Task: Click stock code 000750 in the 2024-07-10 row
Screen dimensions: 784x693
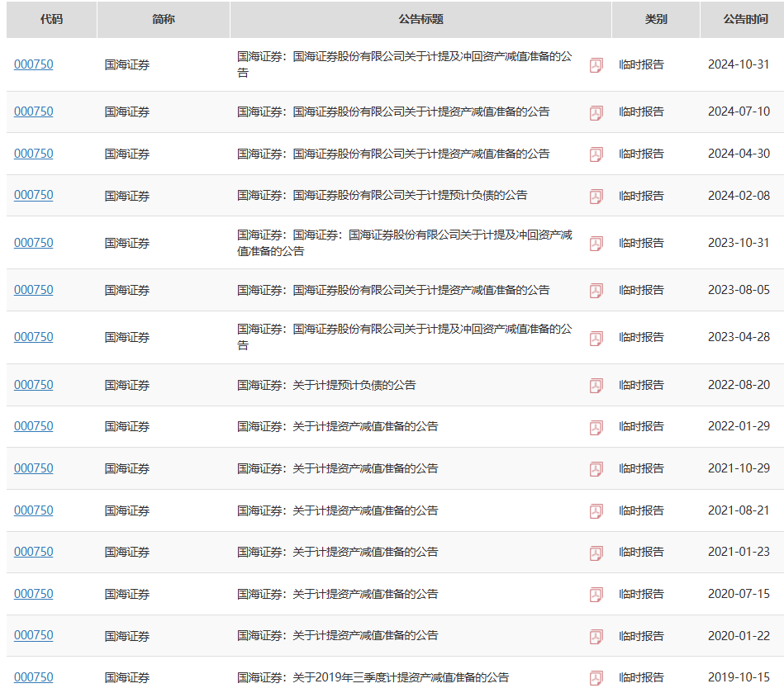Action: point(34,112)
